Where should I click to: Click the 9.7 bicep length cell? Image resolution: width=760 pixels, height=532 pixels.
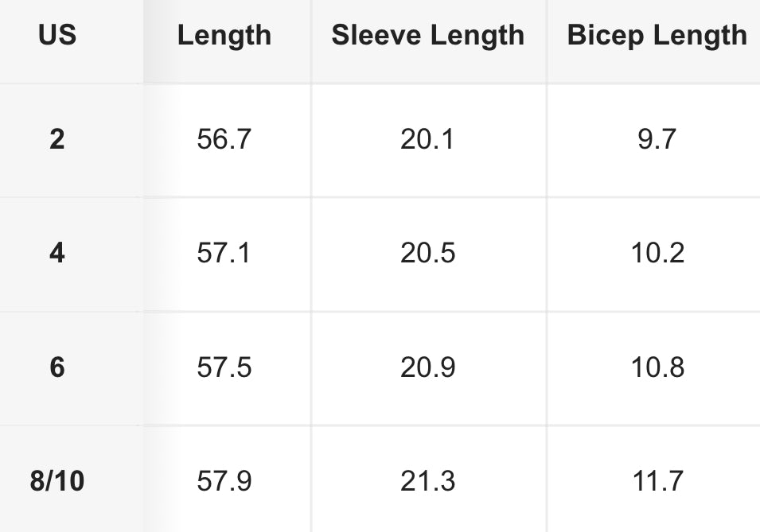click(657, 140)
